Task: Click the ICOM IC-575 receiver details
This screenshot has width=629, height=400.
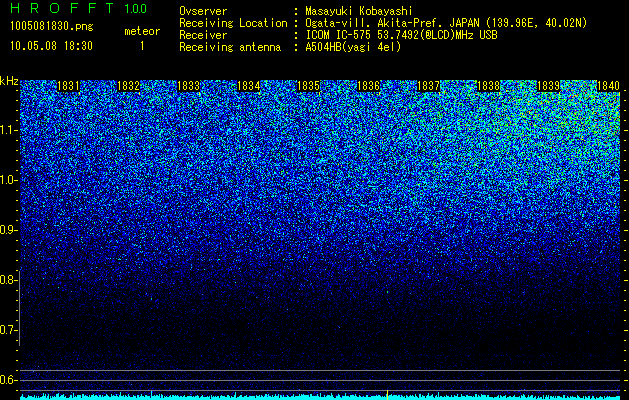Action: tap(401, 35)
